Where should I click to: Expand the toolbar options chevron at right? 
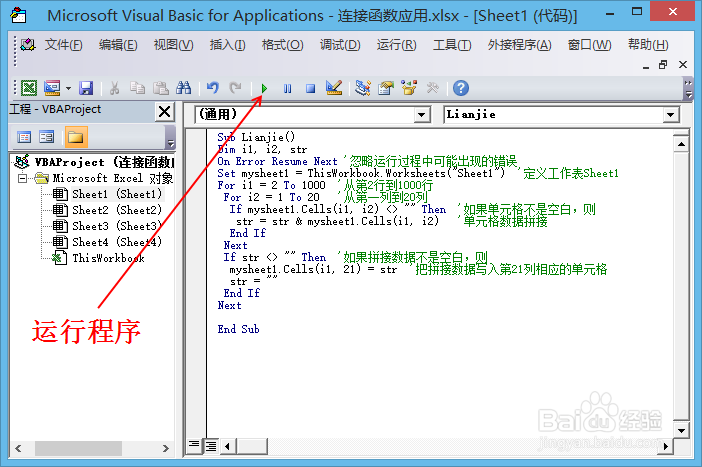tap(689, 89)
